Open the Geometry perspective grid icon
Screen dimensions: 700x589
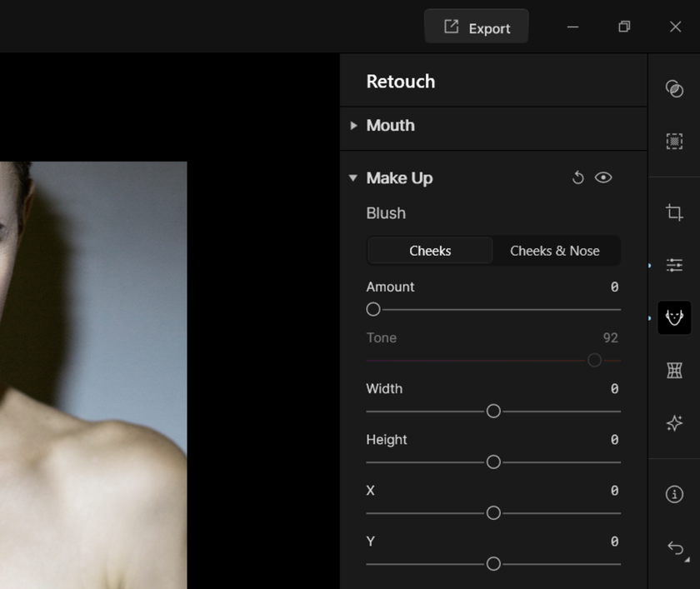point(674,371)
